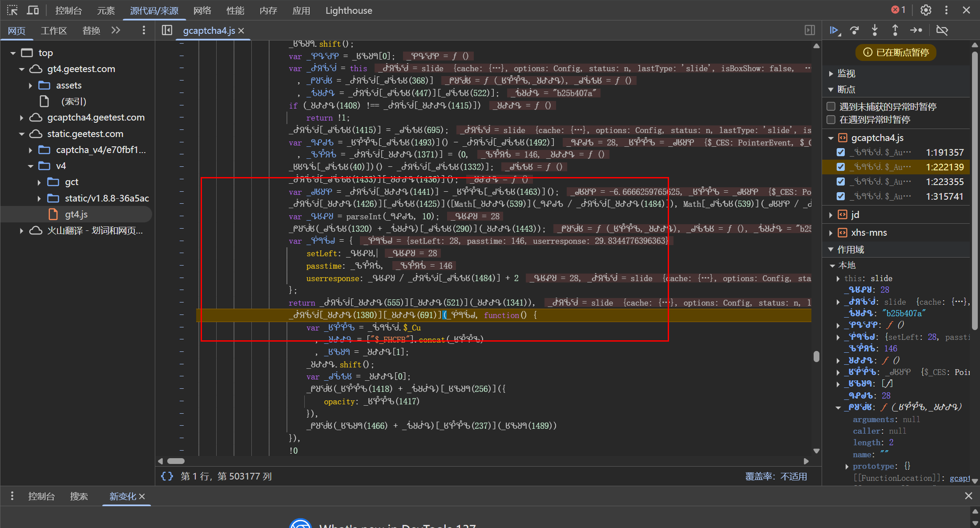Open the Lighthouse panel tab

click(x=349, y=10)
